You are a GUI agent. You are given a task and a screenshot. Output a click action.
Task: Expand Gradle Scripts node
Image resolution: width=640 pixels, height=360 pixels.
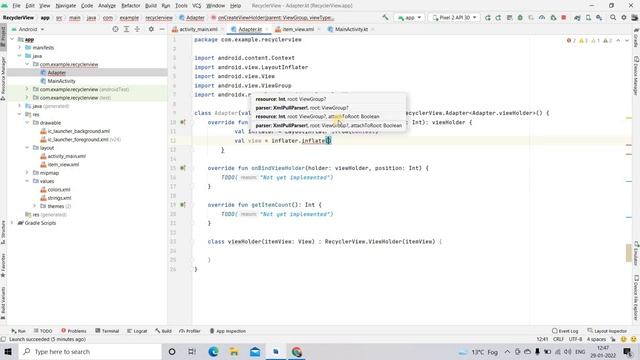(x=12, y=223)
